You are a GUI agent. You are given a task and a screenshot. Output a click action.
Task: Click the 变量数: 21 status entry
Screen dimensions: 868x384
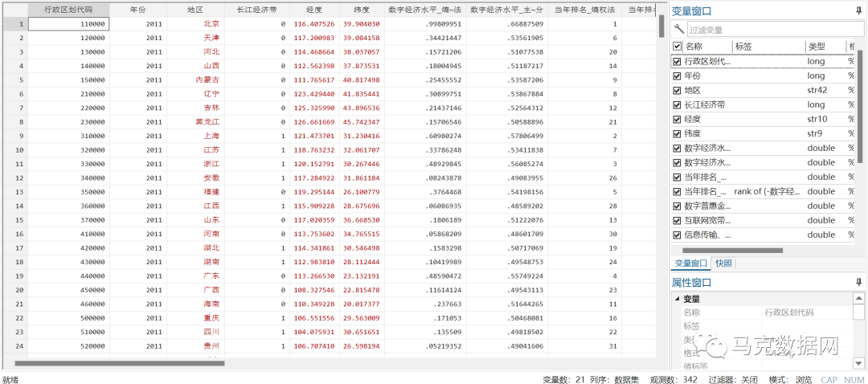[x=563, y=379]
